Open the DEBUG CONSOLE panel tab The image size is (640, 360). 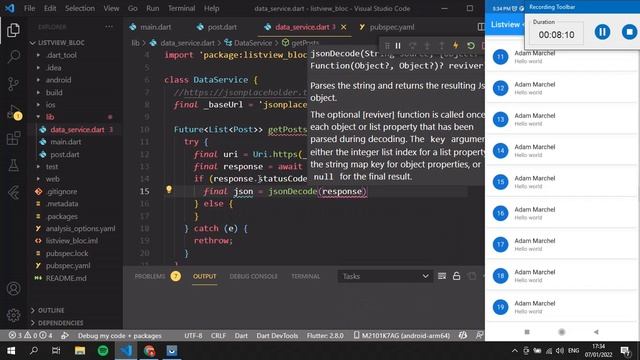click(x=253, y=276)
